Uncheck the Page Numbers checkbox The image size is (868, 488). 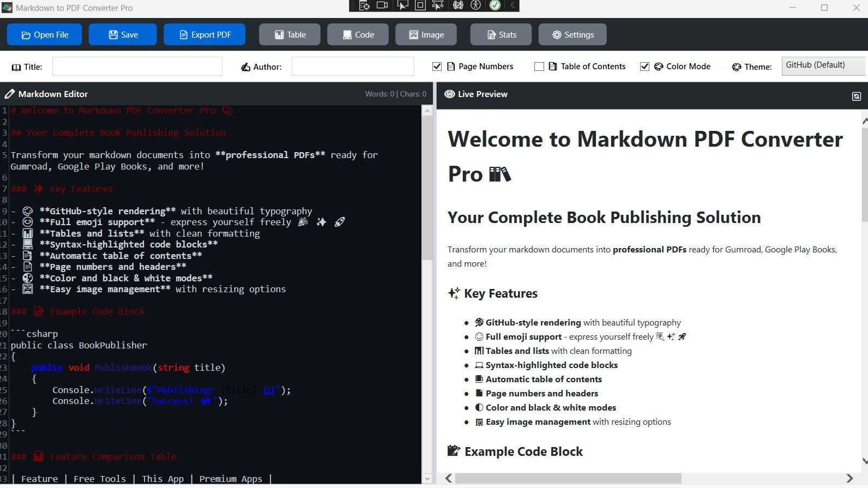tap(437, 67)
